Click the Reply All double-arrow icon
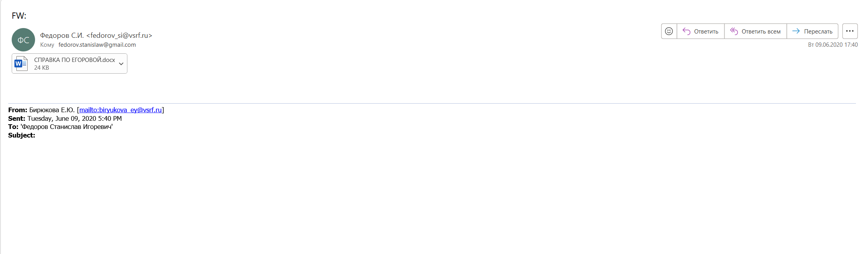868x254 pixels. [734, 31]
